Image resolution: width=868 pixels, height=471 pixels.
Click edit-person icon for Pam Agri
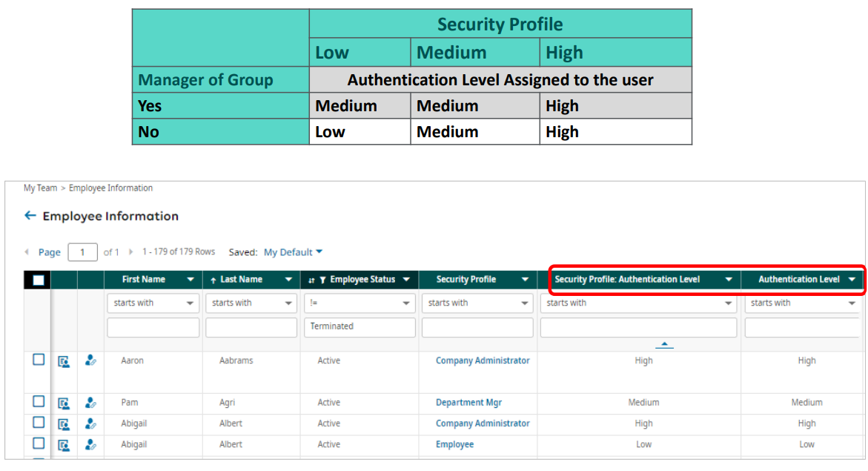[x=90, y=403]
